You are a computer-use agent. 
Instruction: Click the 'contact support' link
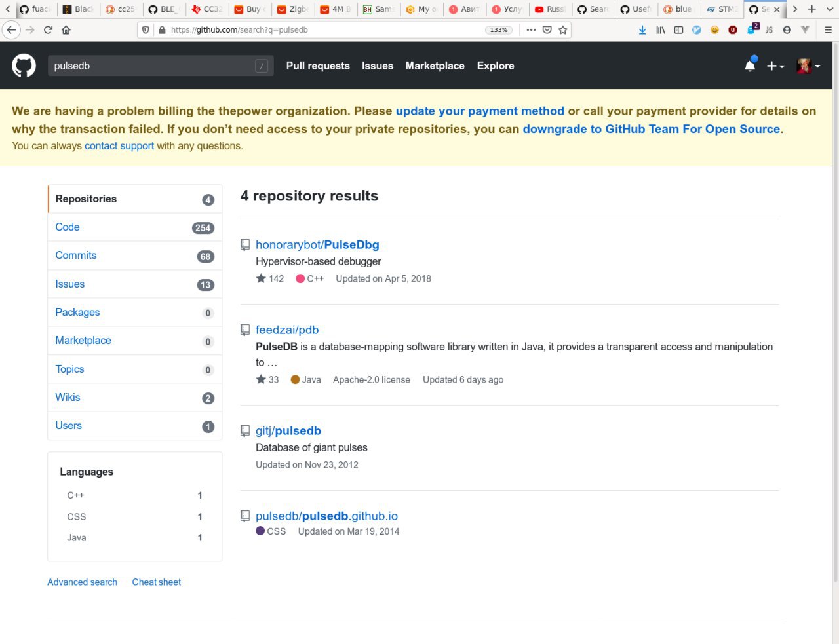coord(119,146)
